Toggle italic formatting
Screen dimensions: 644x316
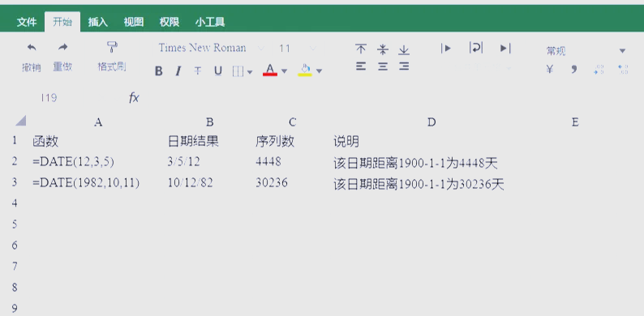pyautogui.click(x=178, y=71)
